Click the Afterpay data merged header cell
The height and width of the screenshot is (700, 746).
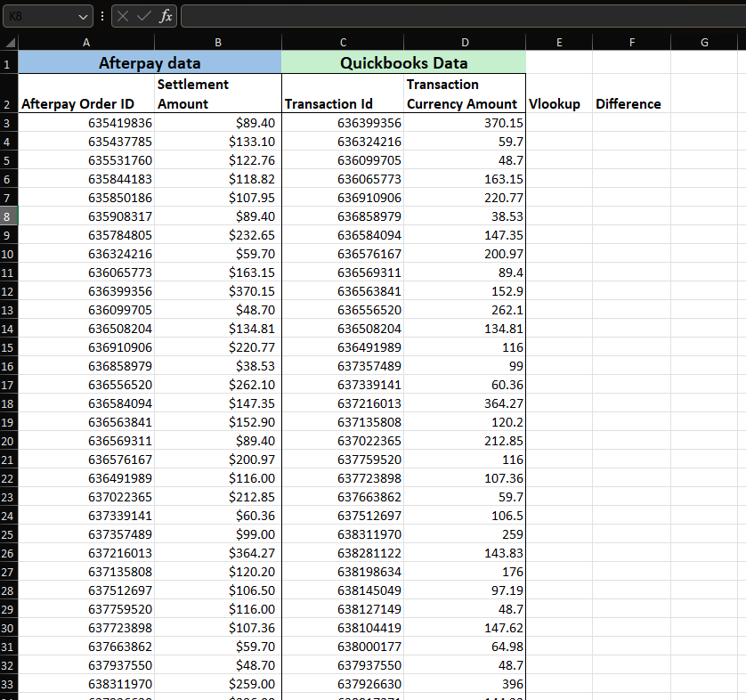click(150, 63)
